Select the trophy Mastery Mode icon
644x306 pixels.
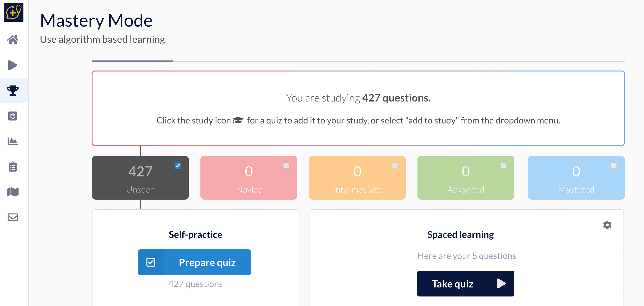point(13,91)
